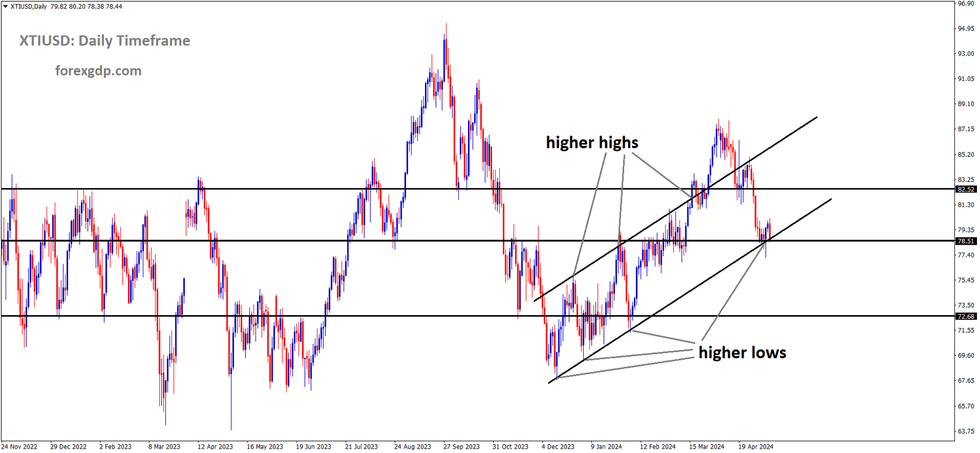Click the 8 Mar 2023 date label

click(164, 447)
